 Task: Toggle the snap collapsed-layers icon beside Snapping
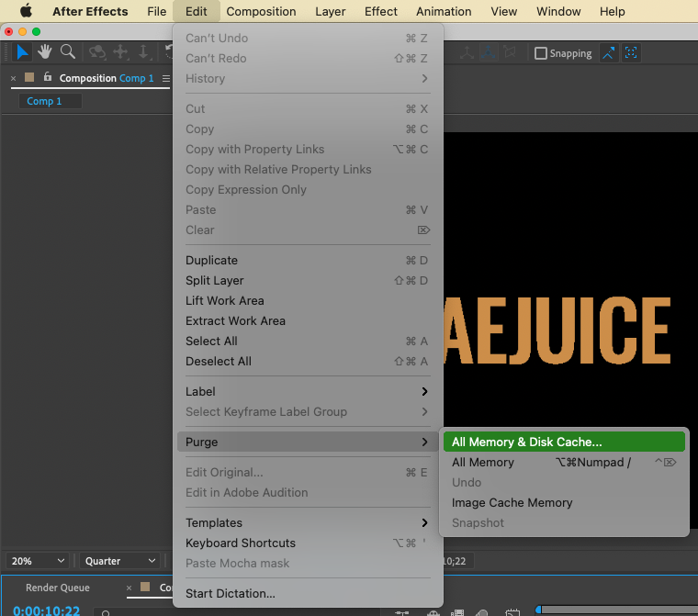(632, 53)
